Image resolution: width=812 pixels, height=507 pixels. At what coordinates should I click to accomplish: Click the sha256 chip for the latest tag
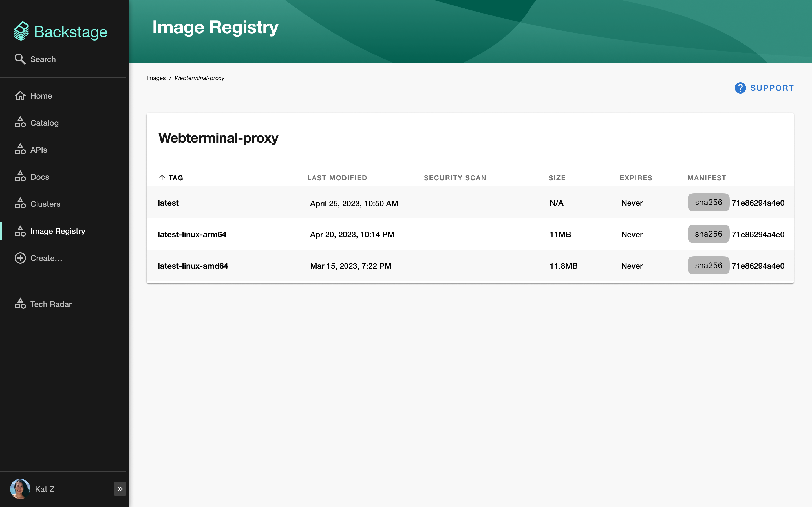click(x=708, y=202)
